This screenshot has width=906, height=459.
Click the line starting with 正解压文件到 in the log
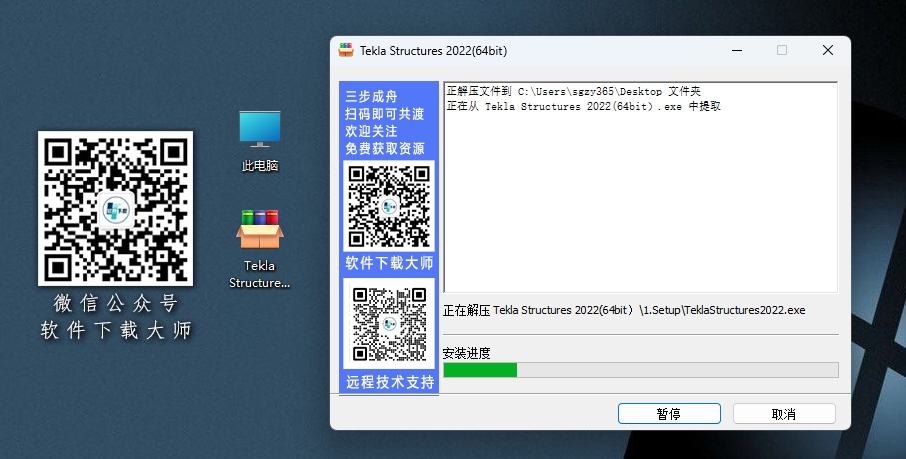(x=574, y=91)
